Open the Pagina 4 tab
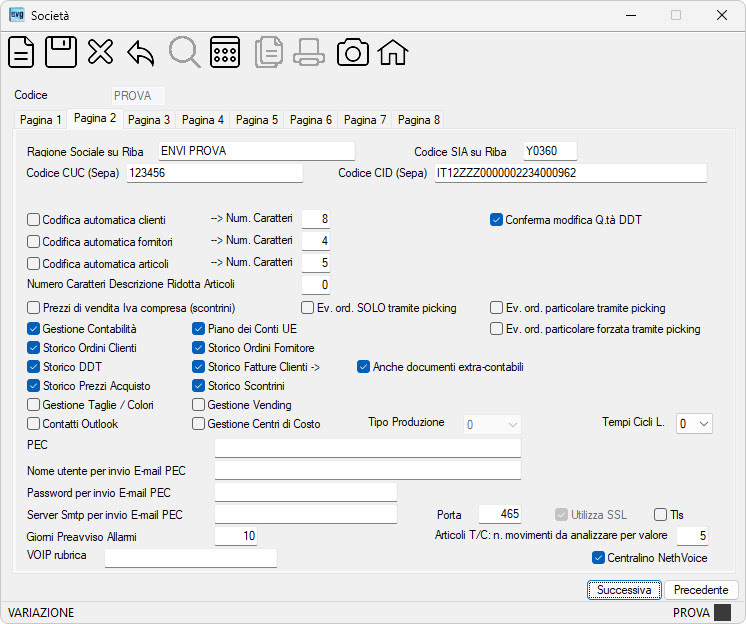 click(203, 120)
